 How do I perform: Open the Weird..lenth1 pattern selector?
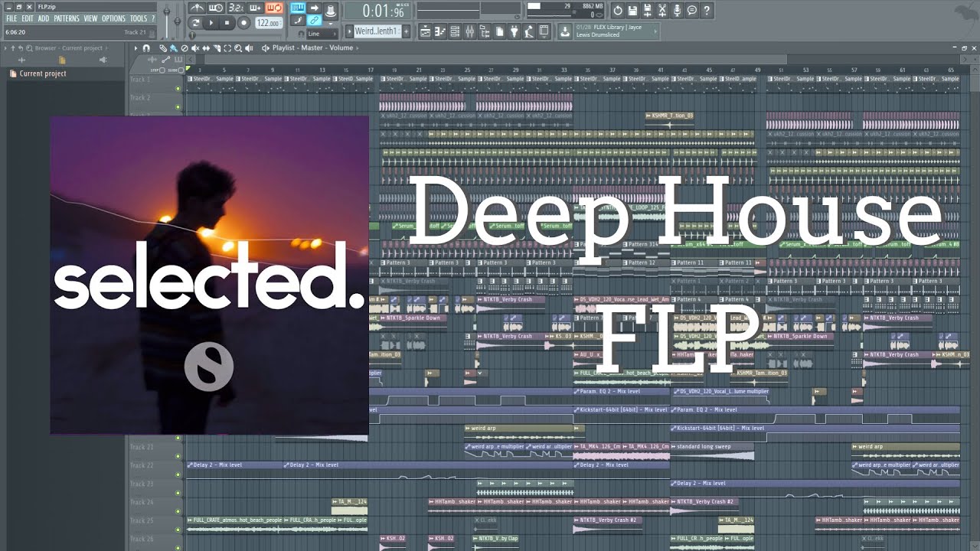[376, 31]
